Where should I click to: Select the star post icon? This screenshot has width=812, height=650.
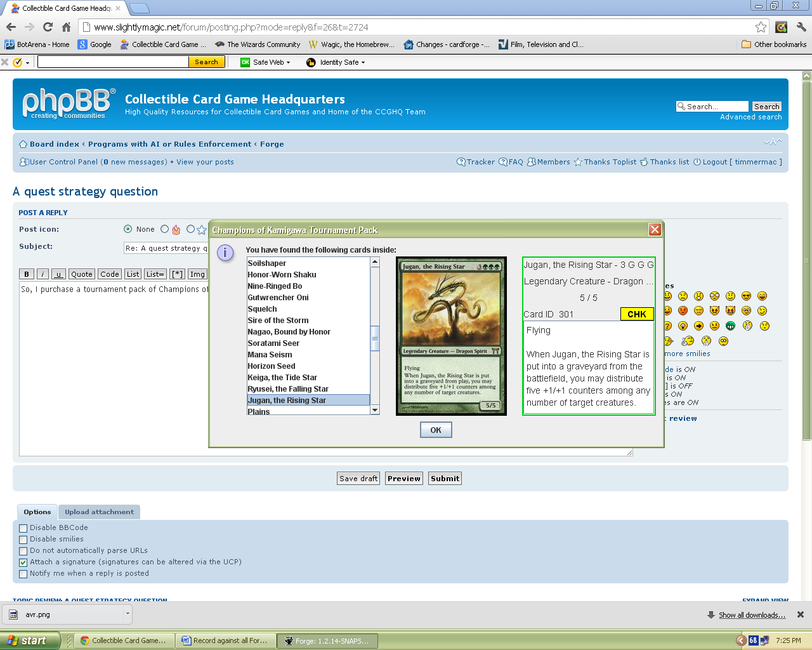point(202,230)
